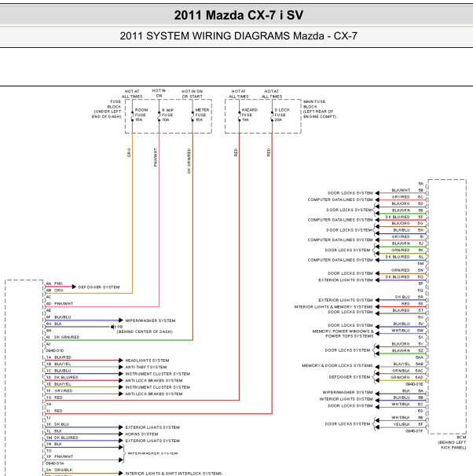Select the ROOM FUSE 15A label
The width and height of the screenshot is (473, 476).
pos(141,115)
